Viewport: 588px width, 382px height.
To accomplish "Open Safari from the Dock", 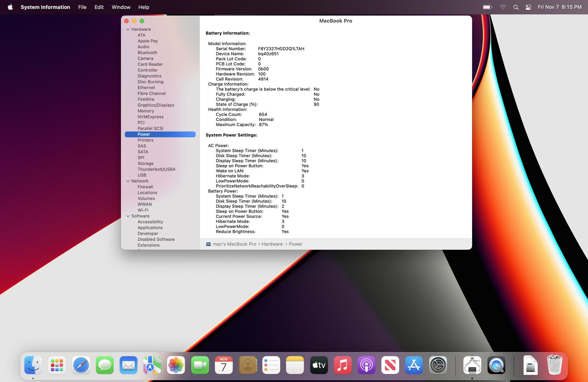I will [x=81, y=365].
